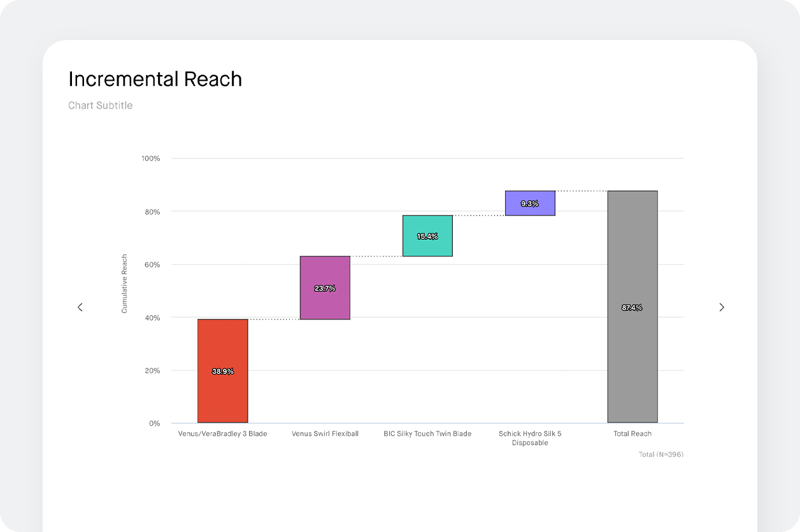Go to previous chart with left arrow
Screen dimensions: 800x532
point(80,307)
